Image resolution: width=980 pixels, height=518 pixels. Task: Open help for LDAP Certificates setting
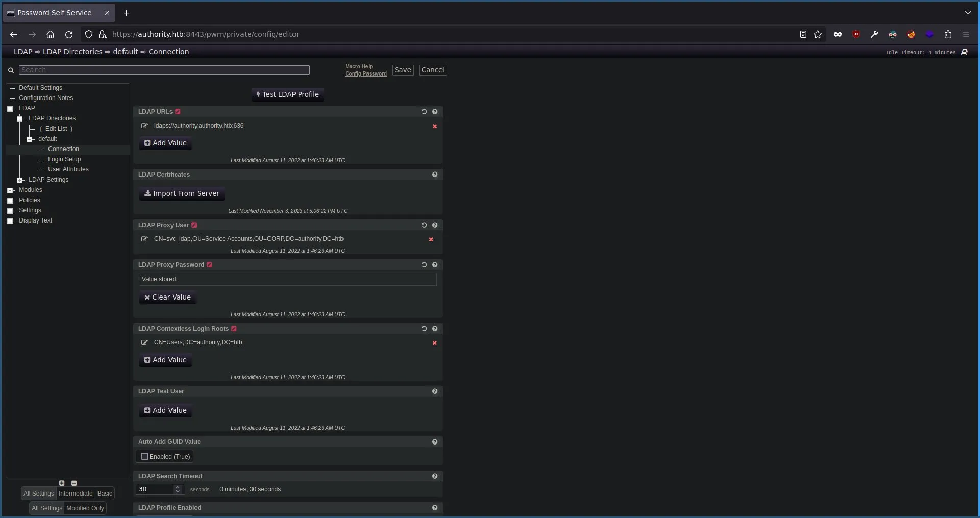(435, 175)
